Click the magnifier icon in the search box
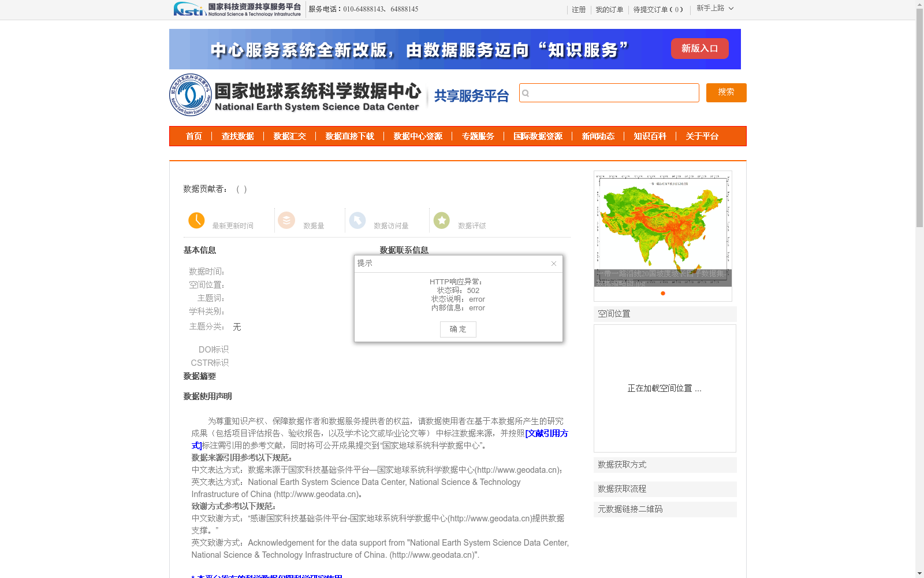The image size is (924, 578). (526, 93)
